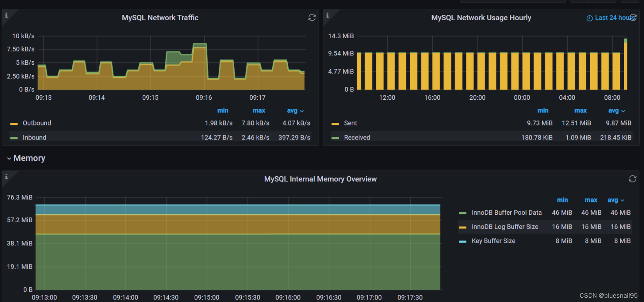Click the Last 24 hours time override

[x=611, y=18]
